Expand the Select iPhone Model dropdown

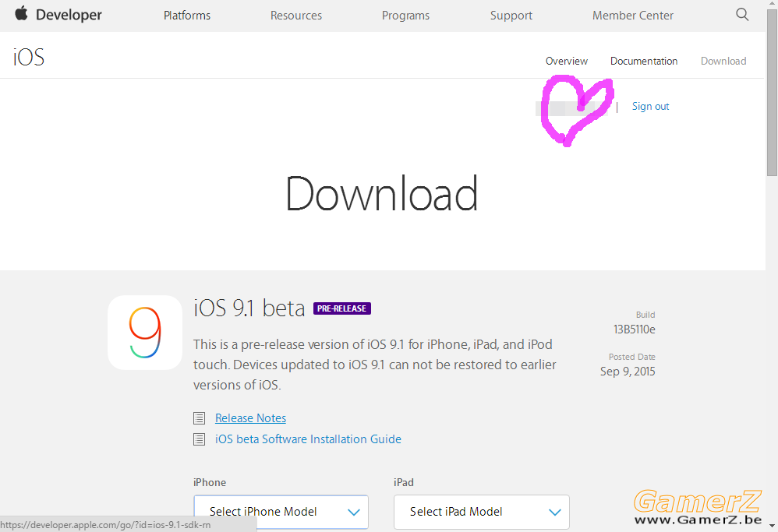click(x=281, y=512)
